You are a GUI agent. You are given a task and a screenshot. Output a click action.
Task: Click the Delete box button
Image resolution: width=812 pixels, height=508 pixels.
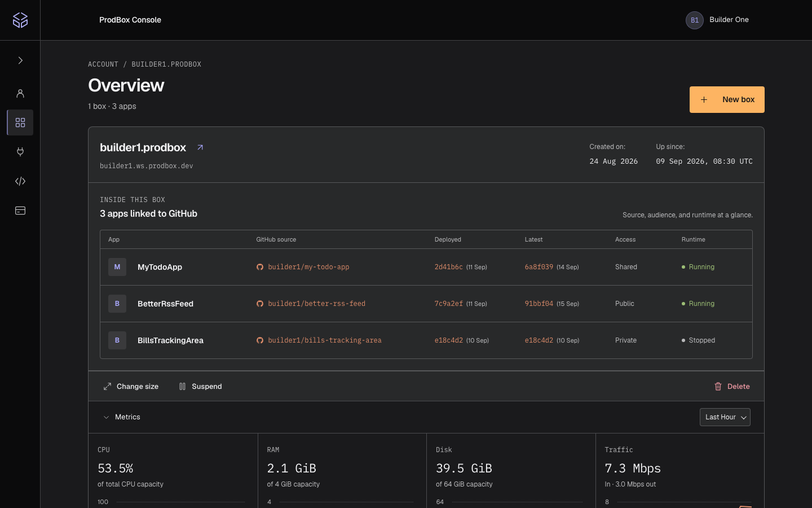[731, 387]
